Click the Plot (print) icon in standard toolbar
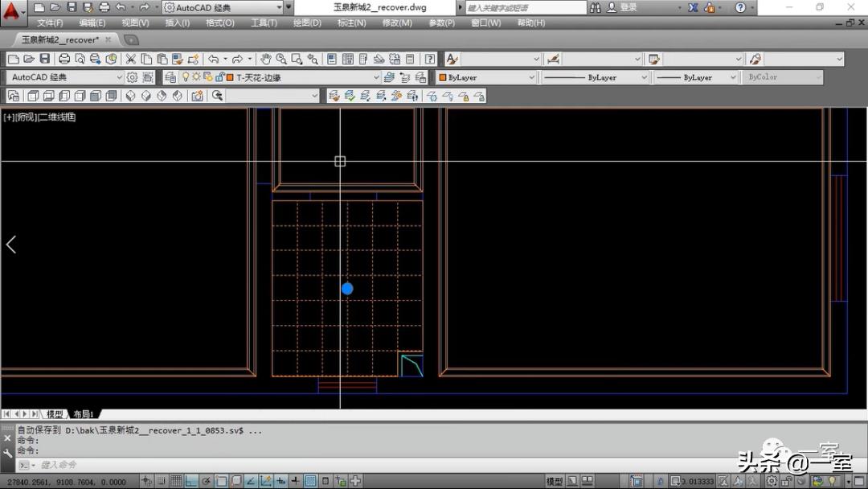 64,59
